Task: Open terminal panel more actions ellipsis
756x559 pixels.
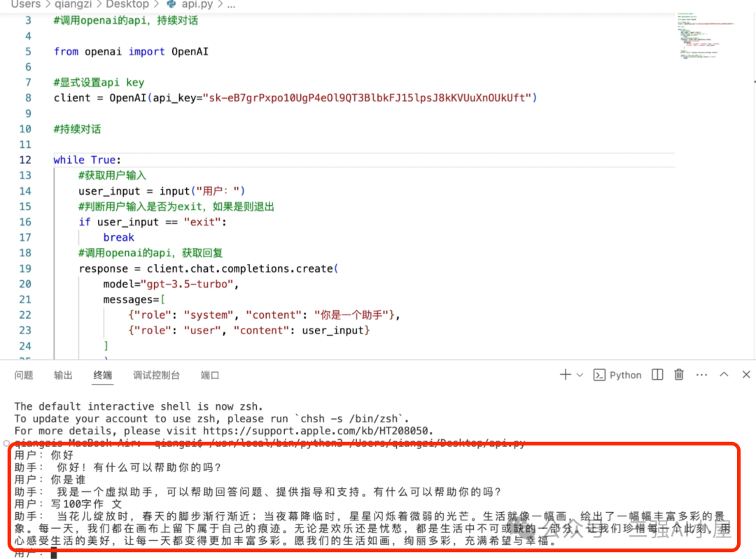Action: click(701, 375)
